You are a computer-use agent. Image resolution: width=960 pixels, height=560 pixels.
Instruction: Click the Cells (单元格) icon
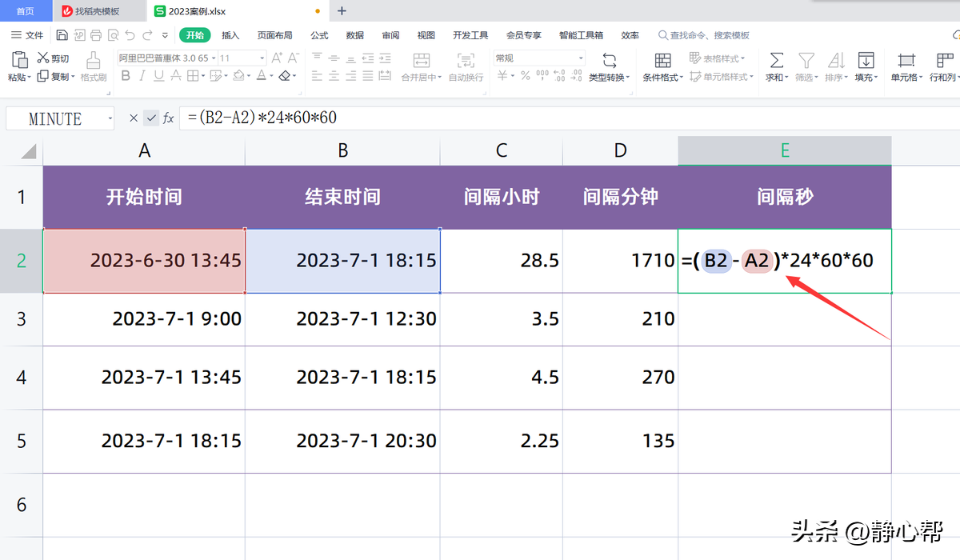pyautogui.click(x=906, y=61)
